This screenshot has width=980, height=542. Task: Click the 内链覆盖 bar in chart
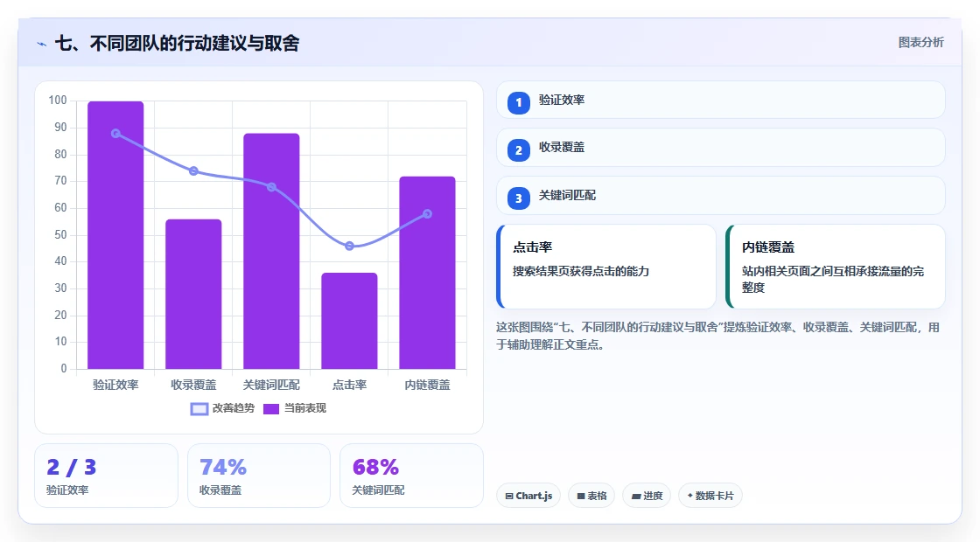point(428,273)
